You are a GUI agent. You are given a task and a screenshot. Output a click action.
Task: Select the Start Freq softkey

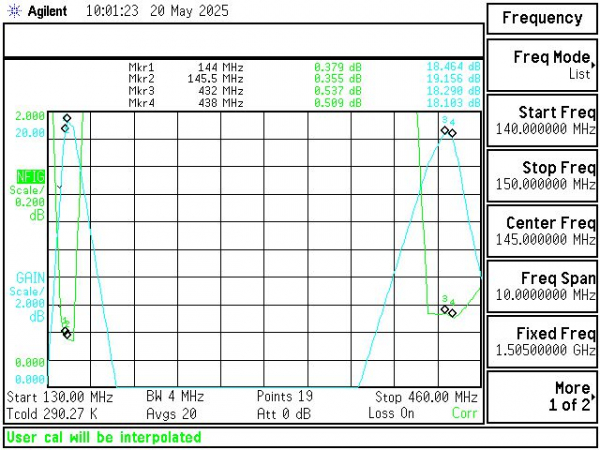pos(542,121)
